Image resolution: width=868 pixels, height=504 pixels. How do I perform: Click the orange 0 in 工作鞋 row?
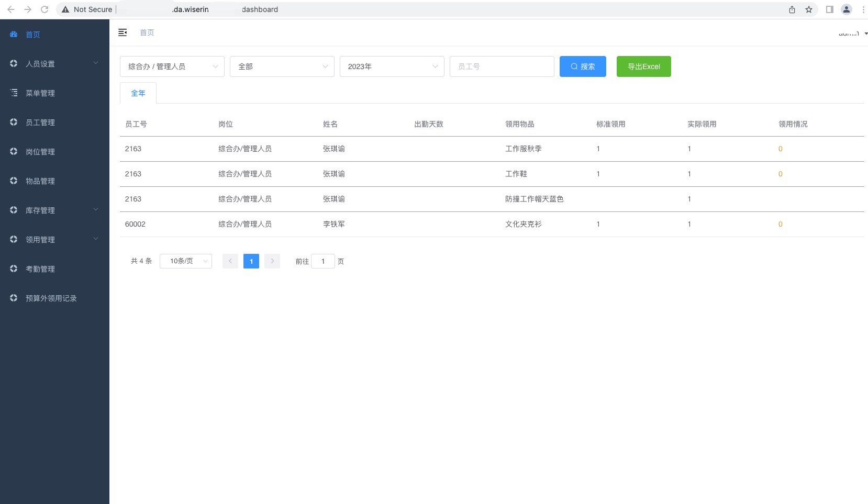[781, 174]
